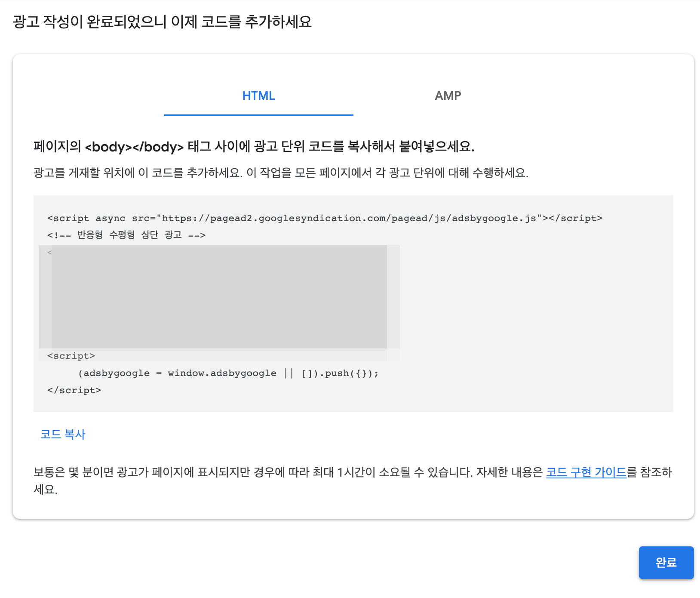Click the adsbygoogle push code line

(x=228, y=373)
